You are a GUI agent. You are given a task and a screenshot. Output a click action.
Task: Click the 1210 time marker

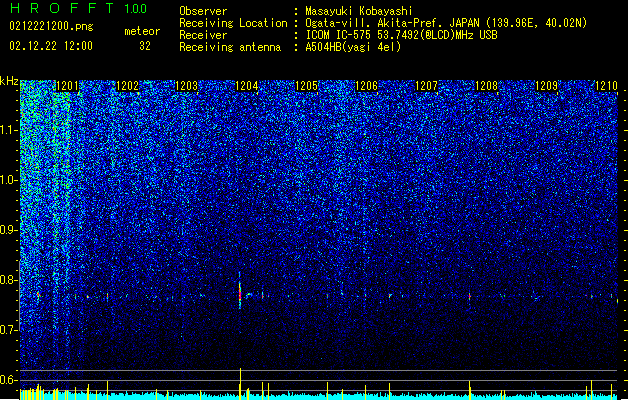tap(606, 86)
